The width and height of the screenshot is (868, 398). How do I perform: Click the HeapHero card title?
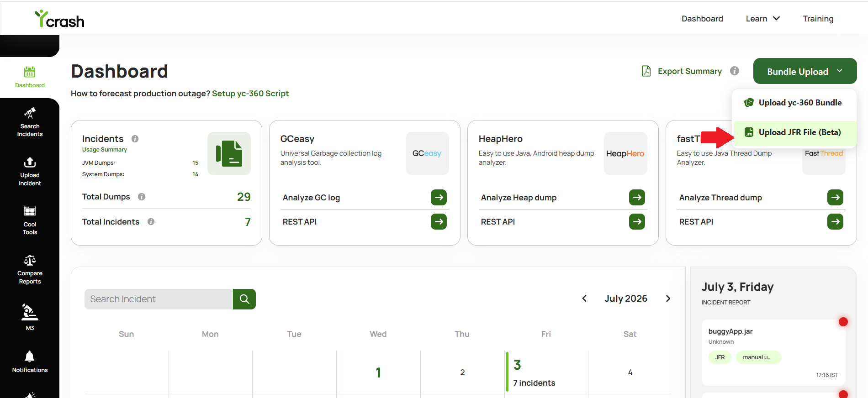[501, 139]
